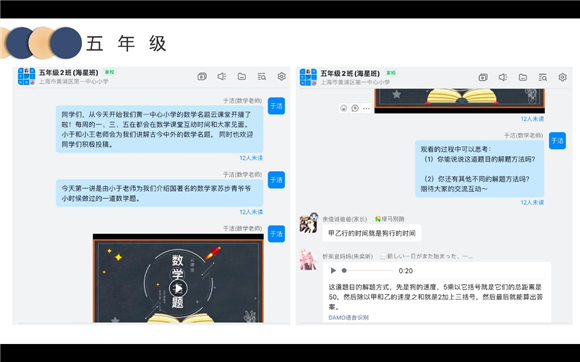Click the group avatar in right chat header
Image resolution: width=580 pixels, height=362 pixels.
click(x=308, y=77)
